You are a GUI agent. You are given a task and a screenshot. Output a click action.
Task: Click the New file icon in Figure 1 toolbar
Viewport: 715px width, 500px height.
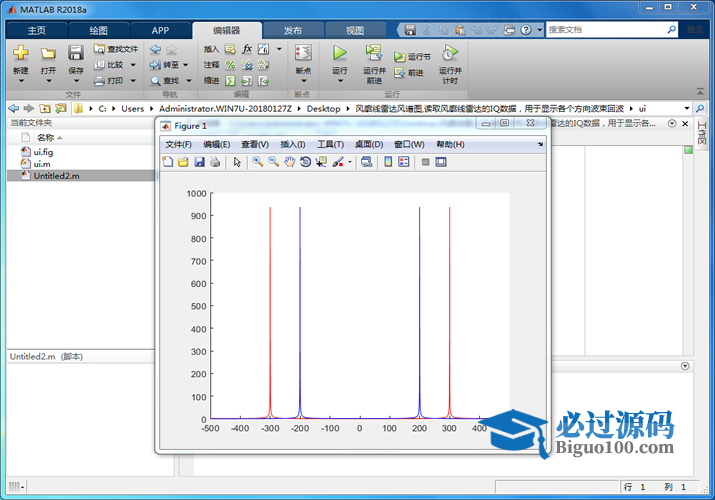[168, 162]
